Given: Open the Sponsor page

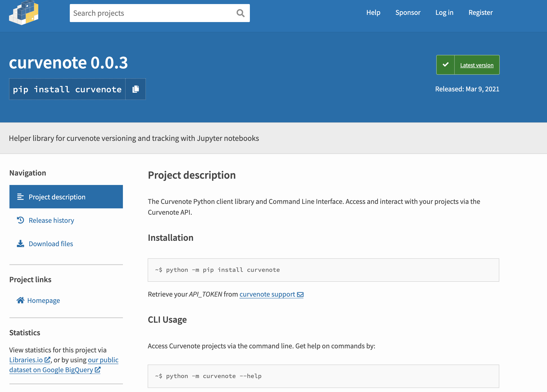Looking at the screenshot, I should (x=408, y=13).
